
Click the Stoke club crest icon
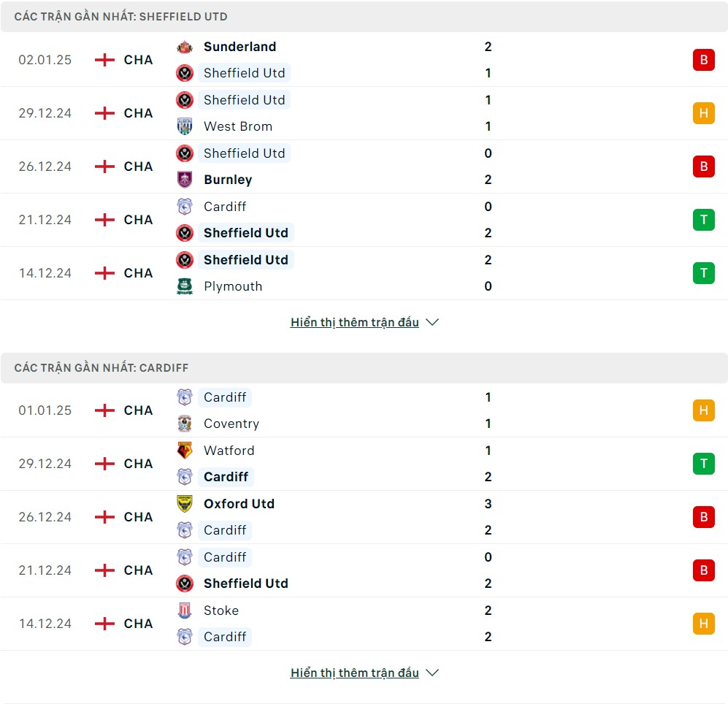pos(185,611)
